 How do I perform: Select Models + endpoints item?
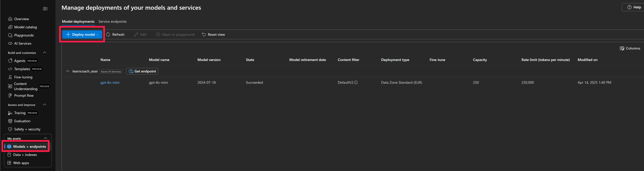[27, 146]
